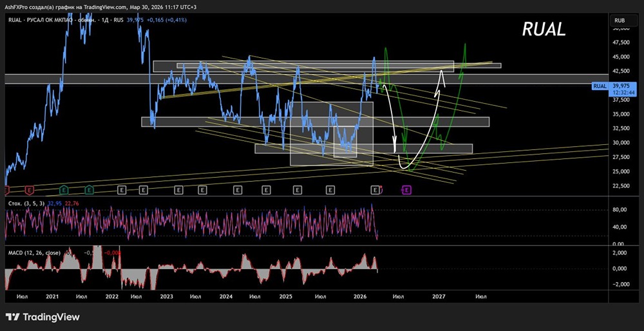Click the 30,000 price axis label
The width and height of the screenshot is (644, 331).
tap(621, 142)
